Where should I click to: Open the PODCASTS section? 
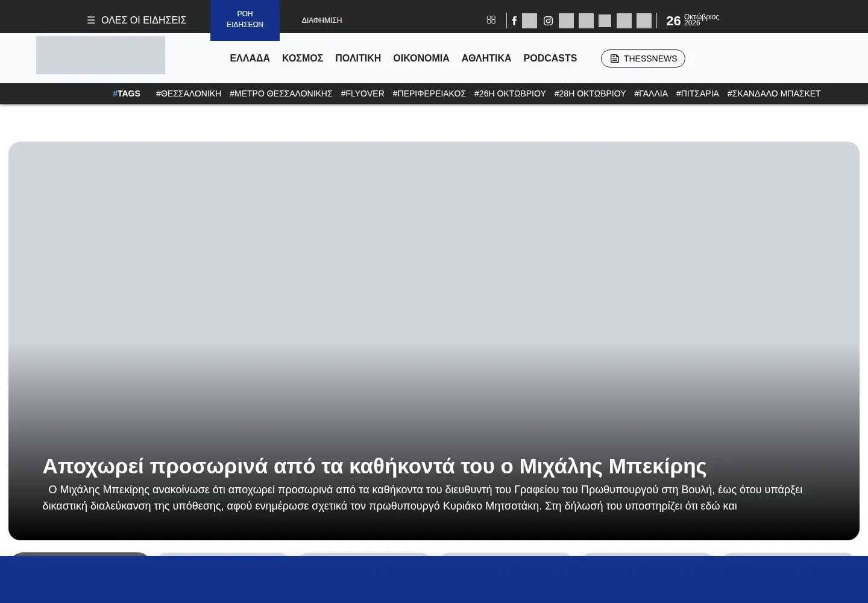(x=550, y=58)
